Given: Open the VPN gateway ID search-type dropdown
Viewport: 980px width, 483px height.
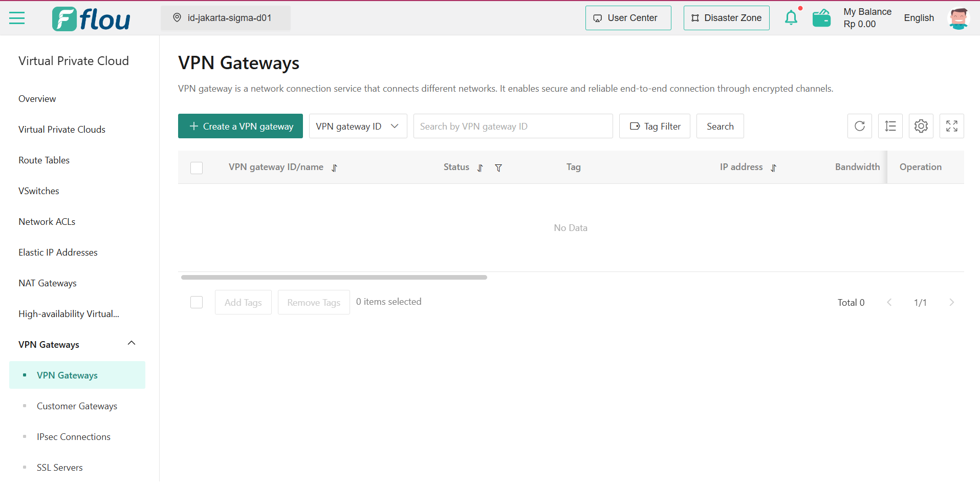Looking at the screenshot, I should 358,126.
